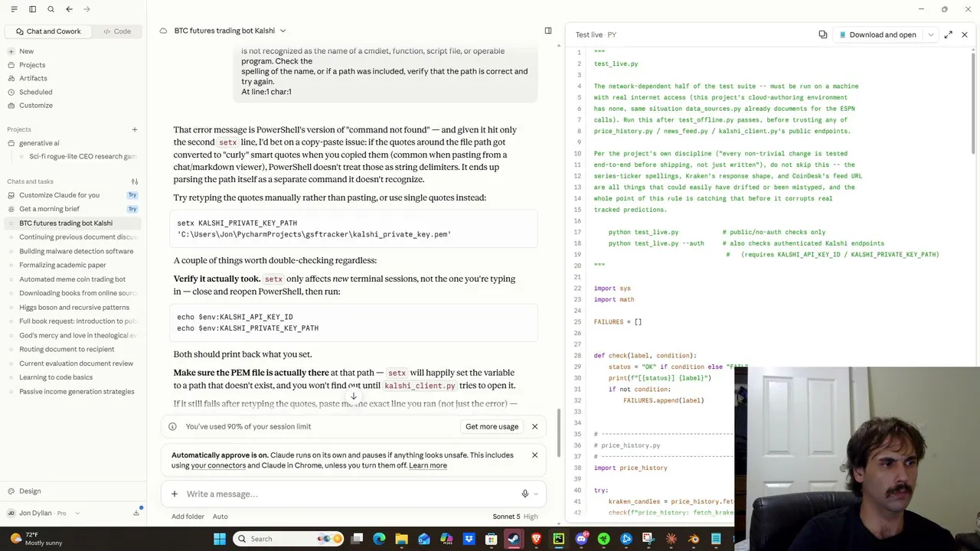The height and width of the screenshot is (551, 980).
Task: Open the Windows Start menu
Action: pyautogui.click(x=220, y=539)
